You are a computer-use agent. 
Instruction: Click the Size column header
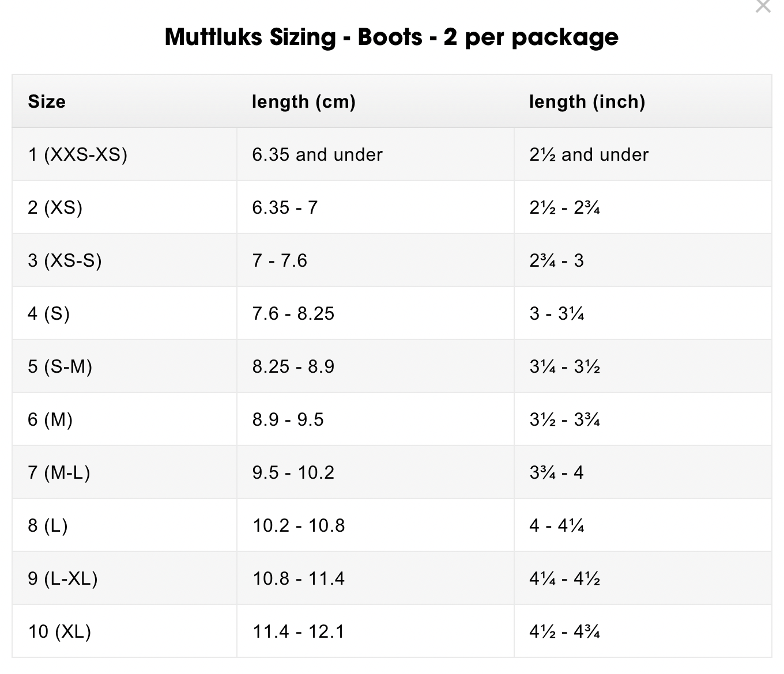47,102
